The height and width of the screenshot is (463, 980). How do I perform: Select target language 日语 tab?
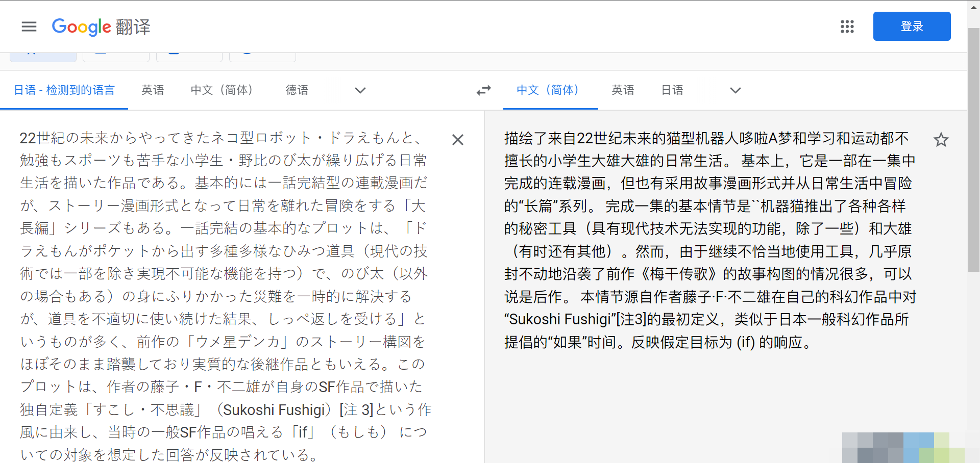(x=672, y=90)
